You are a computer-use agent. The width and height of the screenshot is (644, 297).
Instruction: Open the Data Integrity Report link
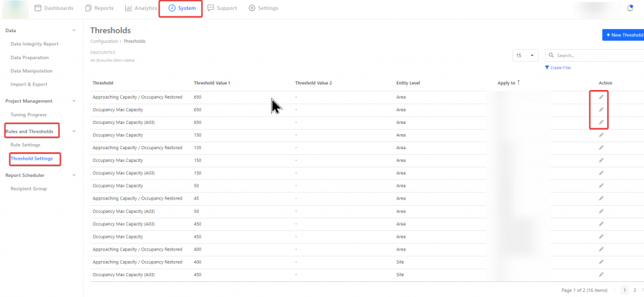click(x=34, y=44)
